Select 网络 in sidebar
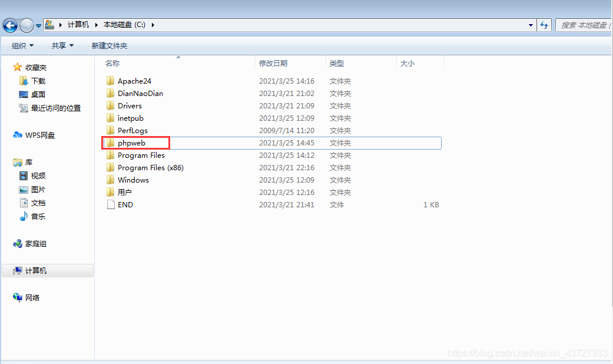The image size is (613, 364). (x=26, y=297)
